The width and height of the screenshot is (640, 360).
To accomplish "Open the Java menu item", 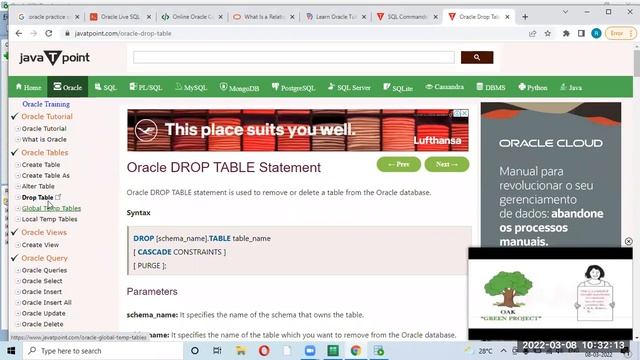I will coord(571,87).
